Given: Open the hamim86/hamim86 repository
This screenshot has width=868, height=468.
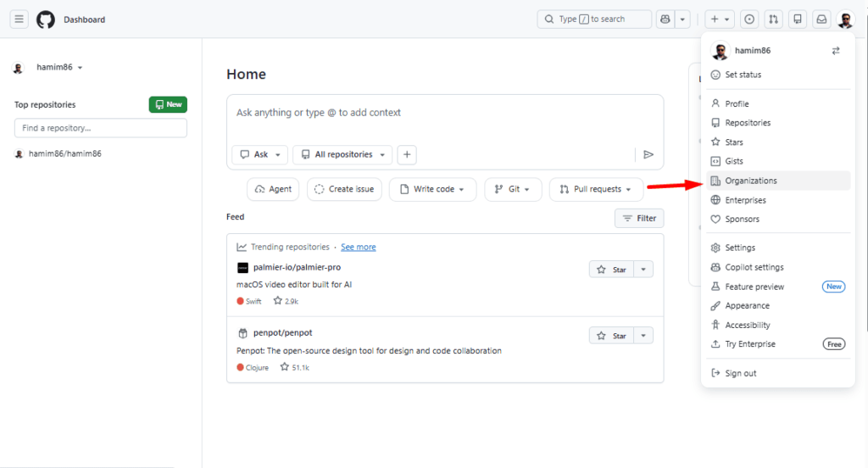Looking at the screenshot, I should pyautogui.click(x=64, y=154).
